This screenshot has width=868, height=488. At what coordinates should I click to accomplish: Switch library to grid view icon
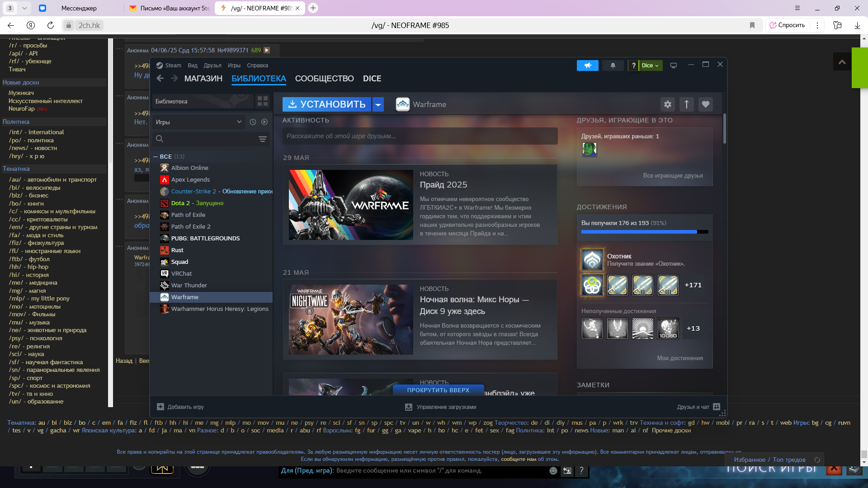[x=263, y=101]
